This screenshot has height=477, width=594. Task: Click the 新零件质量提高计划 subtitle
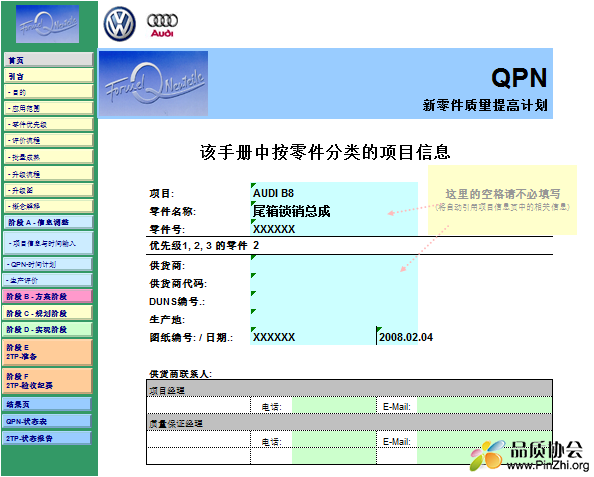click(485, 105)
